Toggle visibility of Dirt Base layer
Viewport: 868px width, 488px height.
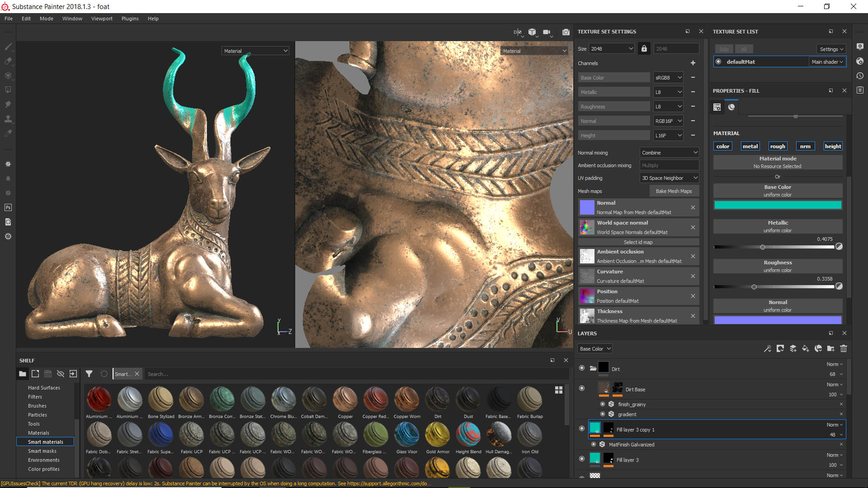582,388
